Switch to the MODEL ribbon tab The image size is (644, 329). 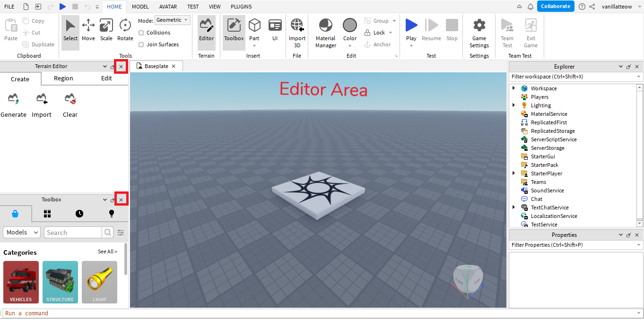(x=140, y=7)
